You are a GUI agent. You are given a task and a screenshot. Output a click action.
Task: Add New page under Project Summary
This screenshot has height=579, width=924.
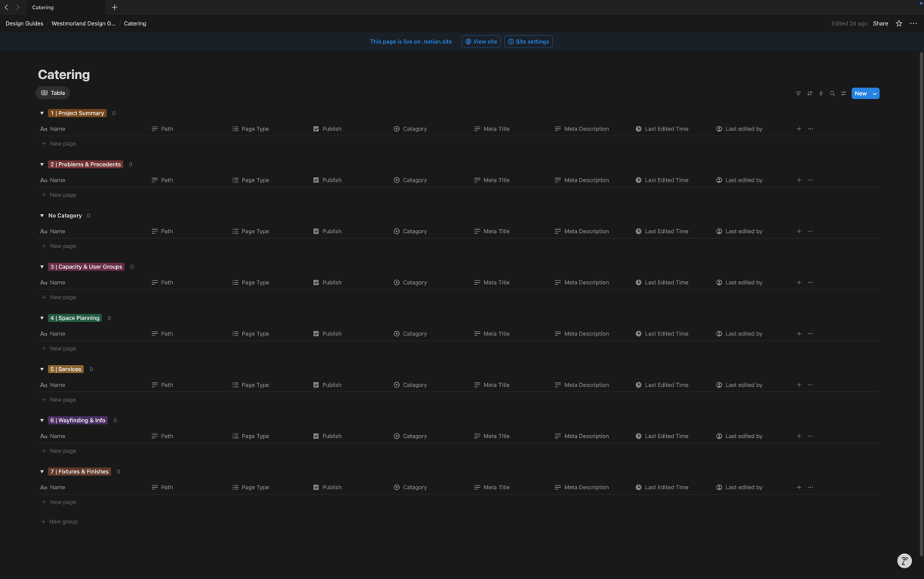click(x=59, y=143)
